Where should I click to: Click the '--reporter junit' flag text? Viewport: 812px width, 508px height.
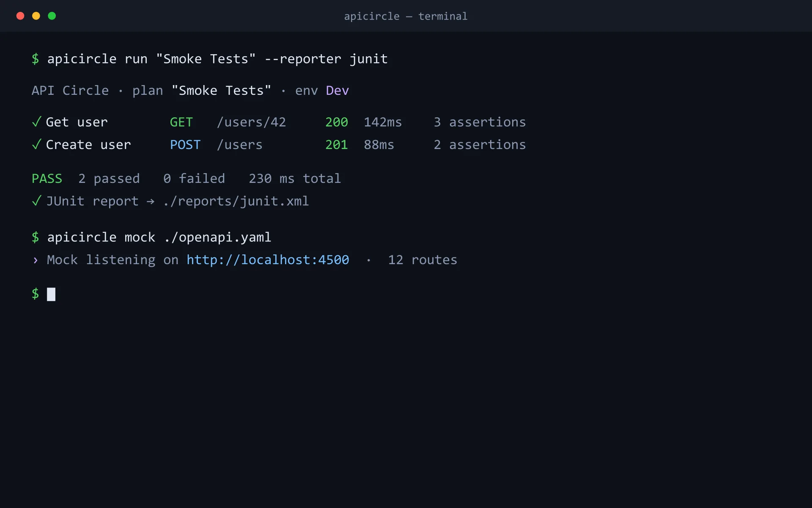[x=326, y=59]
